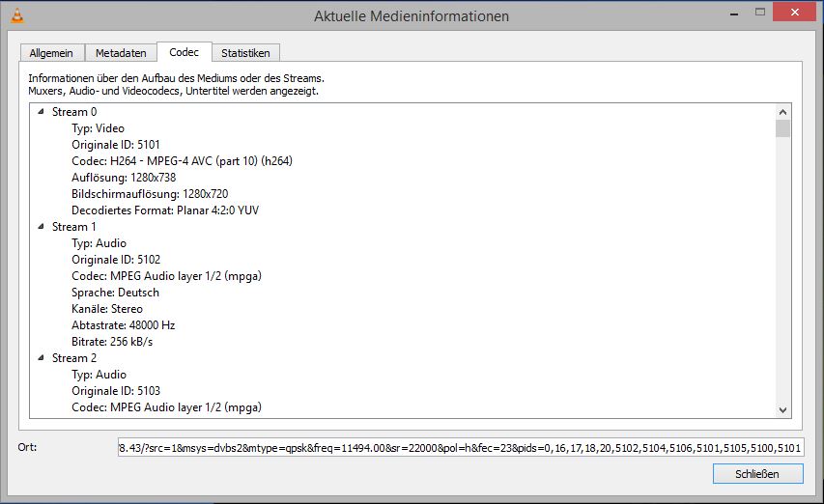Switch to the Statistiken tab
Screen dimensions: 824x504
click(245, 53)
